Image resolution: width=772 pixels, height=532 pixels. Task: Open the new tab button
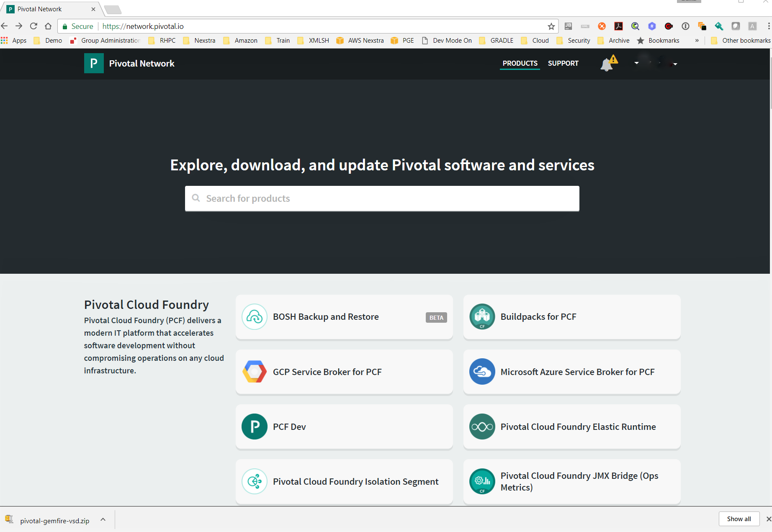(x=113, y=9)
